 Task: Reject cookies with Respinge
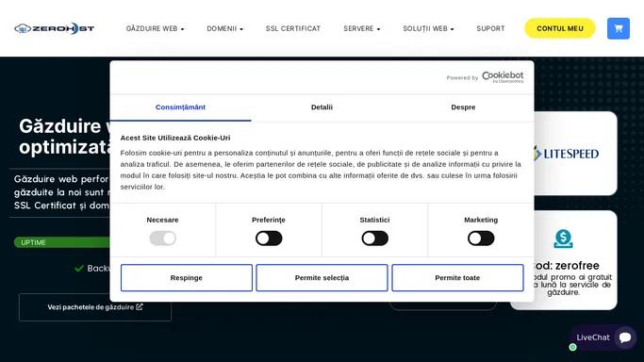point(187,278)
